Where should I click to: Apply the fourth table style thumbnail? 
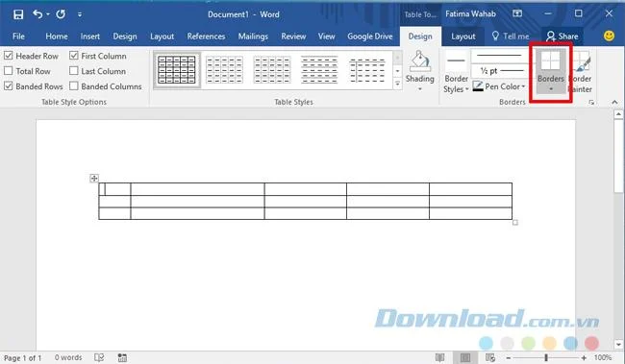pos(319,70)
